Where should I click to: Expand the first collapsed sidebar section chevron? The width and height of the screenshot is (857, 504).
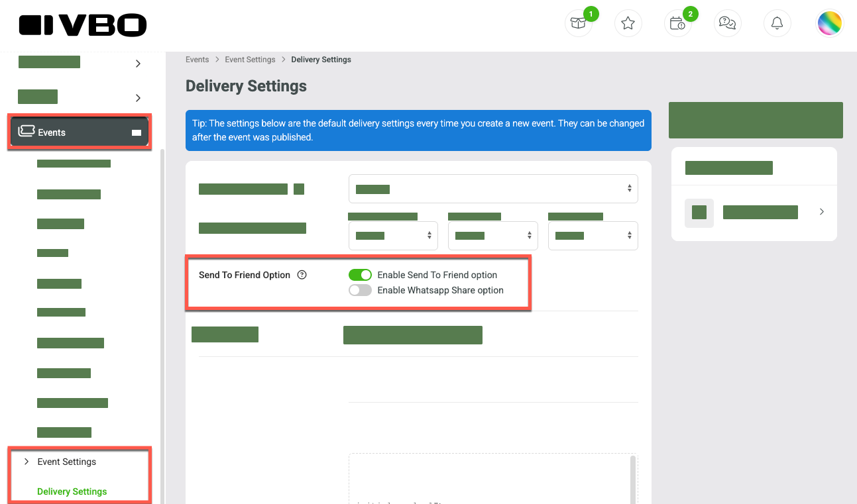[138, 64]
